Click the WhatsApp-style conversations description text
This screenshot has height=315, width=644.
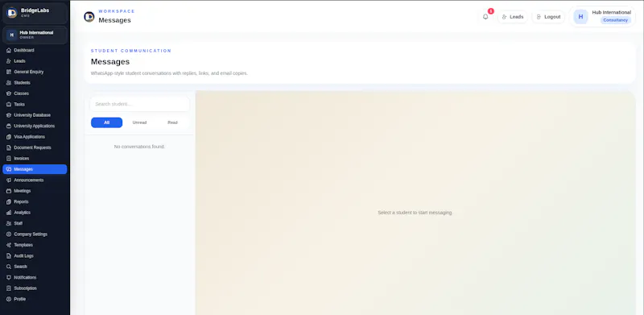169,73
